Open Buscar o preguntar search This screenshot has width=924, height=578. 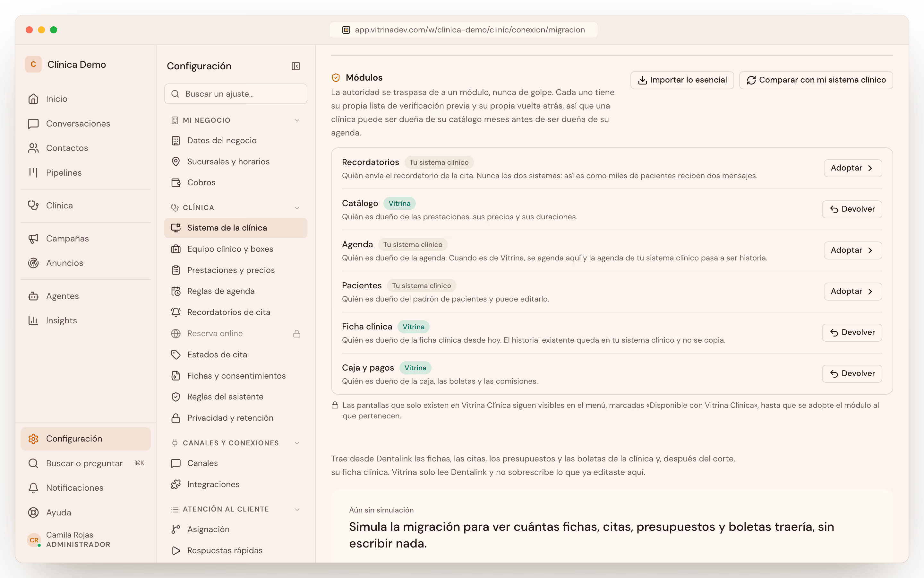coord(86,463)
